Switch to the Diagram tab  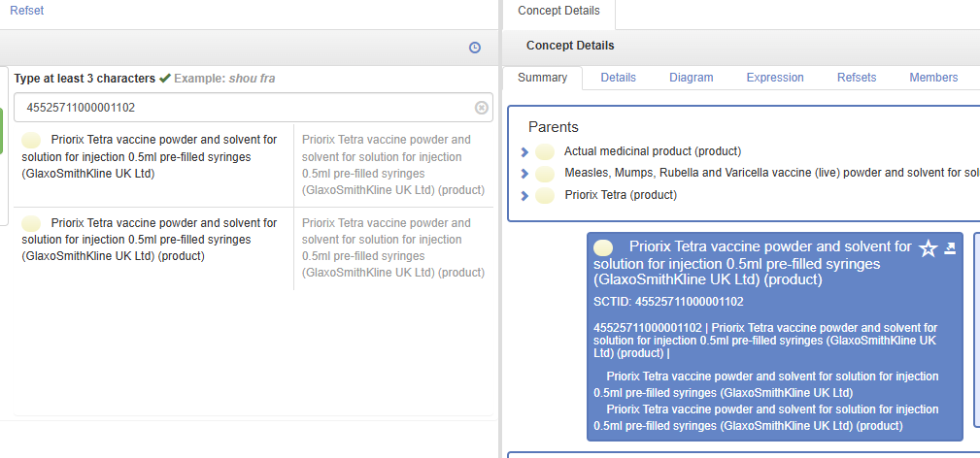coord(691,78)
